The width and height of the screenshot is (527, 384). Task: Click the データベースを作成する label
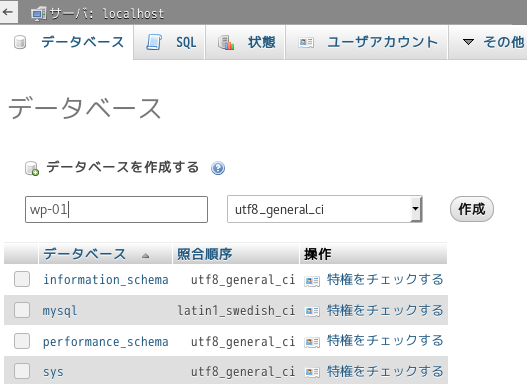point(123,167)
